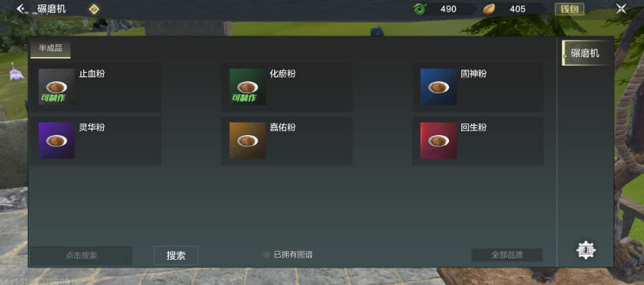Open the 钱包 wallet button
The width and height of the screenshot is (644, 285).
[569, 10]
